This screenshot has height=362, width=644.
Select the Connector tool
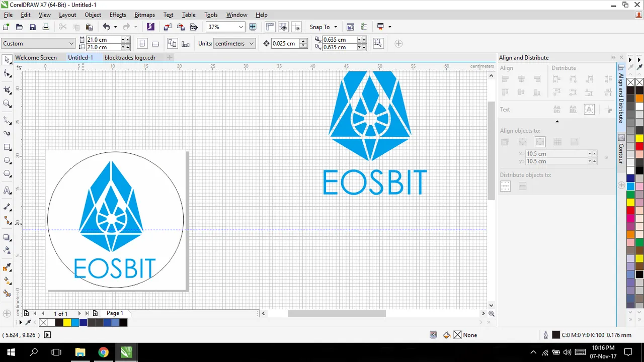pyautogui.click(x=7, y=221)
